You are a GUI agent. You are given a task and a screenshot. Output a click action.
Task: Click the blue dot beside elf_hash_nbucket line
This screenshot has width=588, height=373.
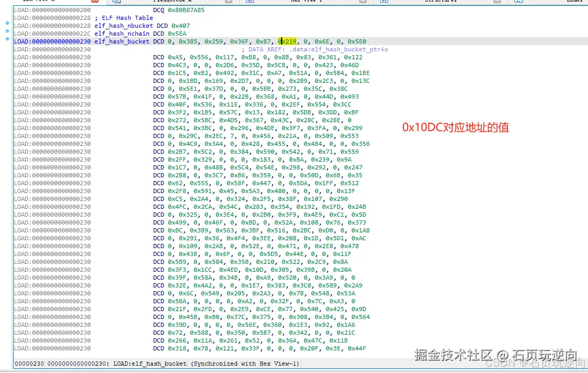point(7,23)
